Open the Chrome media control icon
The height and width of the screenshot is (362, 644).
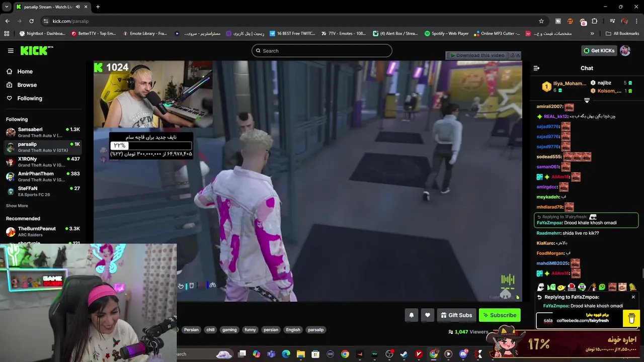pos(612,21)
